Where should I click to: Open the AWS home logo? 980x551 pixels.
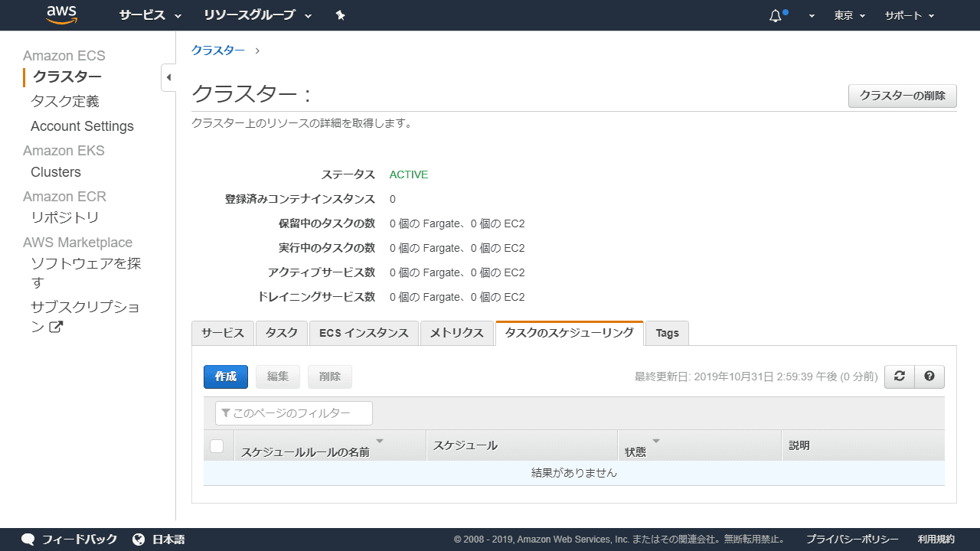tap(62, 15)
